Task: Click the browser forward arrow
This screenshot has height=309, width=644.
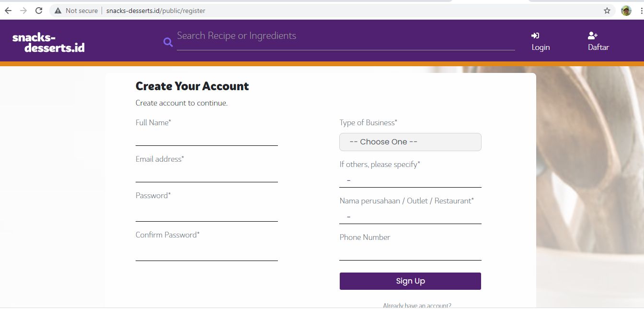Action: (x=23, y=11)
